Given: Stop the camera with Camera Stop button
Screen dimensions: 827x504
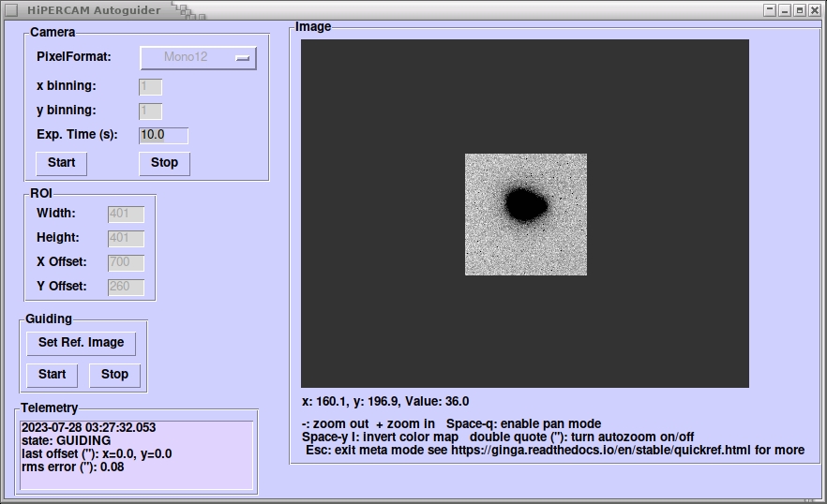Looking at the screenshot, I should click(165, 163).
